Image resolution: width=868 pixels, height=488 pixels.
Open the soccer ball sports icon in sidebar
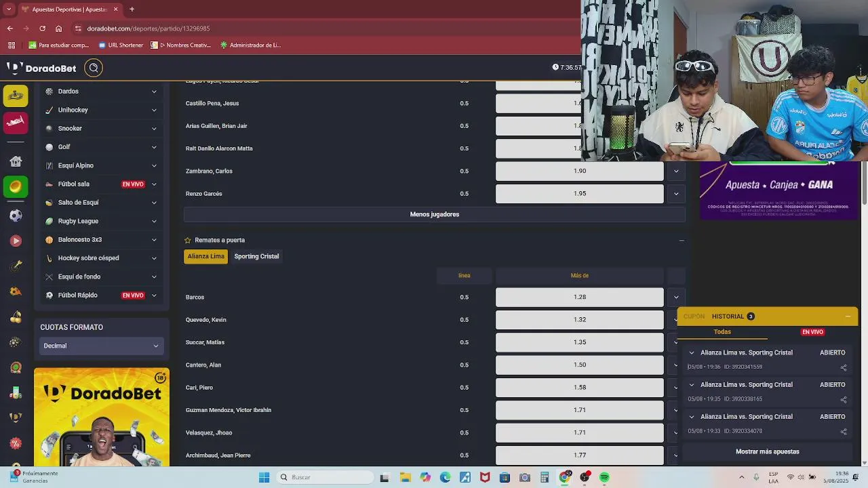pos(16,216)
